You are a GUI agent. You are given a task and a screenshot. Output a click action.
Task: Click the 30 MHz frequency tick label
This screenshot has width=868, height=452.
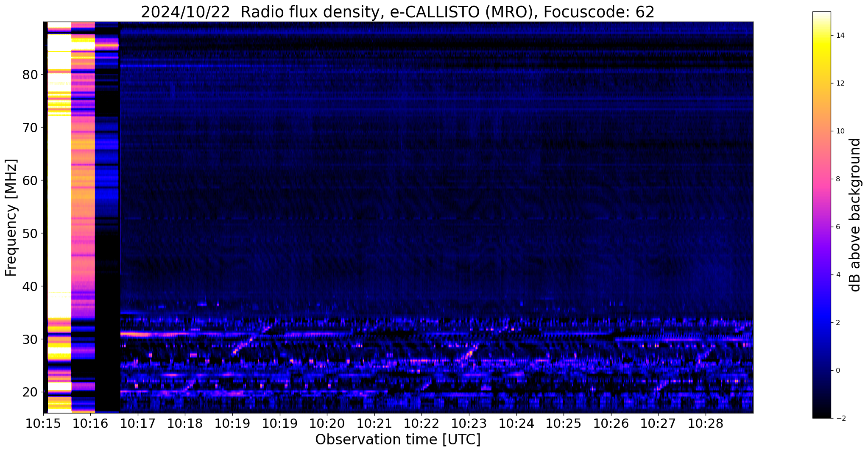pos(30,339)
